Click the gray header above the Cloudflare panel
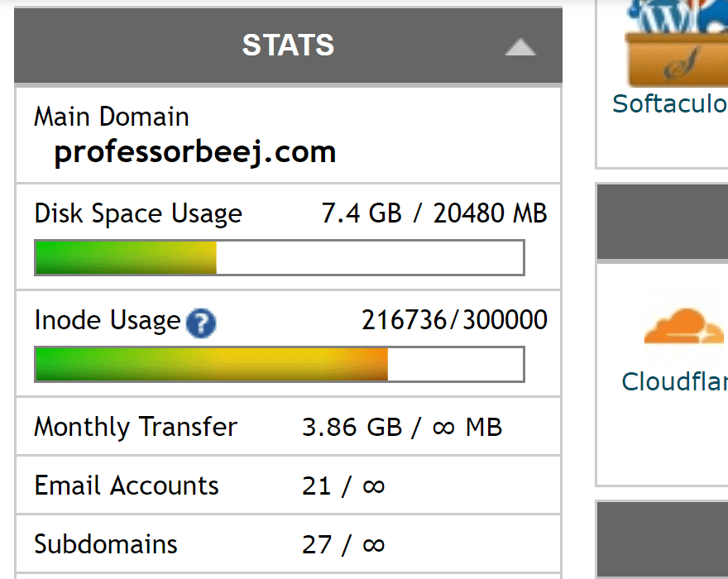The image size is (728, 579). (662, 222)
